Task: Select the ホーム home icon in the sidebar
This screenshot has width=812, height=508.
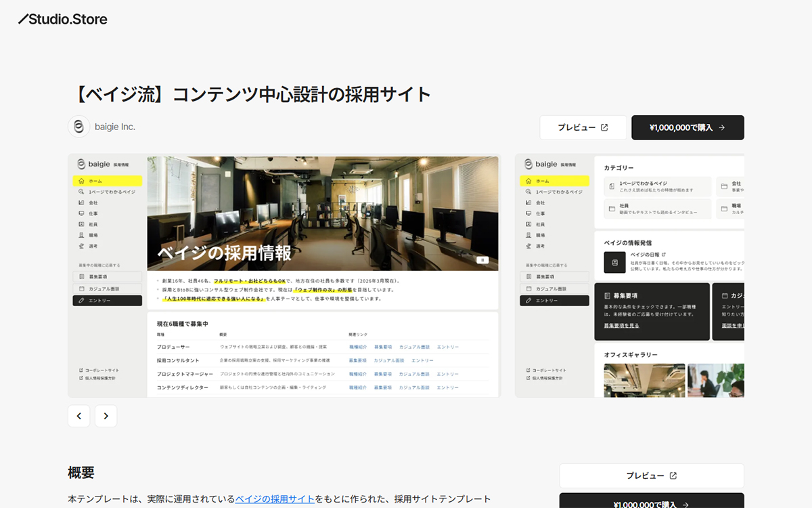Action: pyautogui.click(x=82, y=179)
